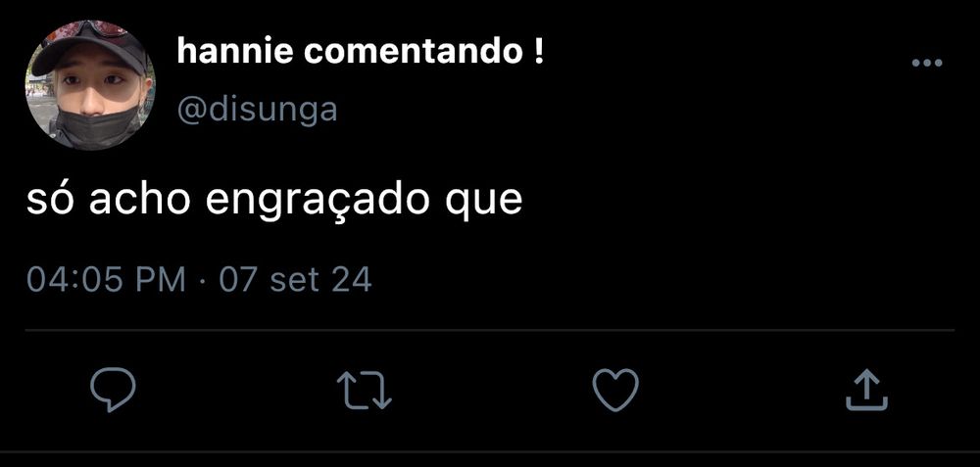Select the date 07 set 24
Viewport: 980px width, 467px height.
(x=295, y=279)
